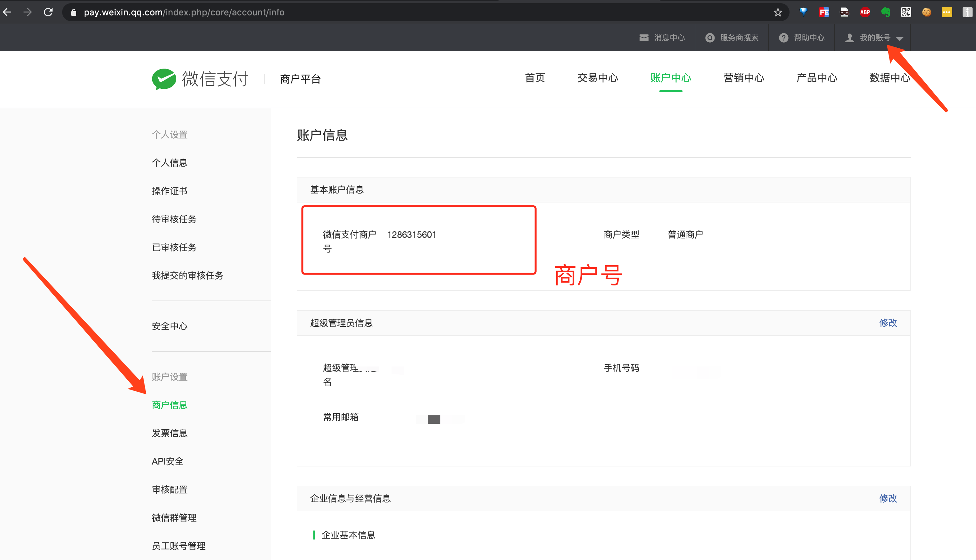Open the incognito-style spy extension icon
The height and width of the screenshot is (560, 976).
click(x=844, y=12)
